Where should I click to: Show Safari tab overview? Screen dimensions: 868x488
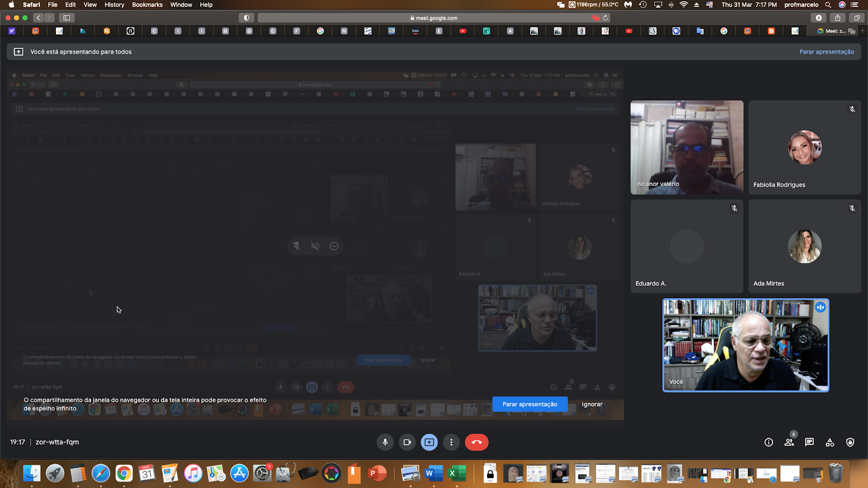pos(857,18)
